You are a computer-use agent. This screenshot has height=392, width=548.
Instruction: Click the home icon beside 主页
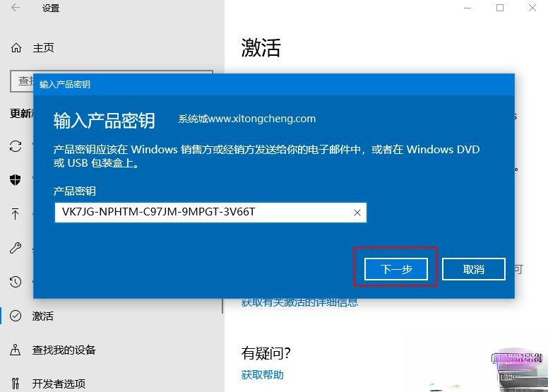coord(16,48)
